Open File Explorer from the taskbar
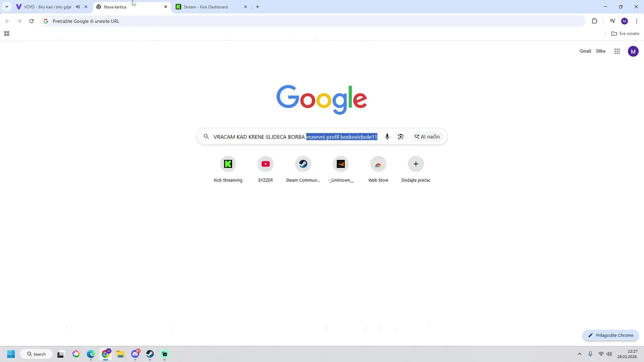This screenshot has width=644, height=362. 120,354
